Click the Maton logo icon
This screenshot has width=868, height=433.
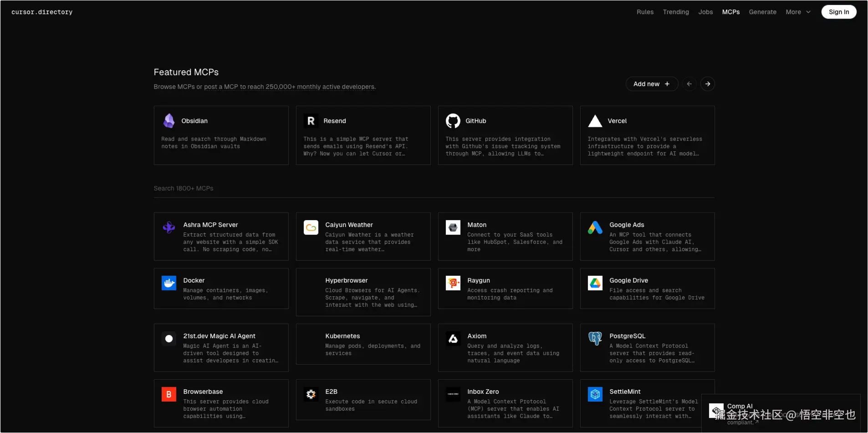pyautogui.click(x=453, y=227)
